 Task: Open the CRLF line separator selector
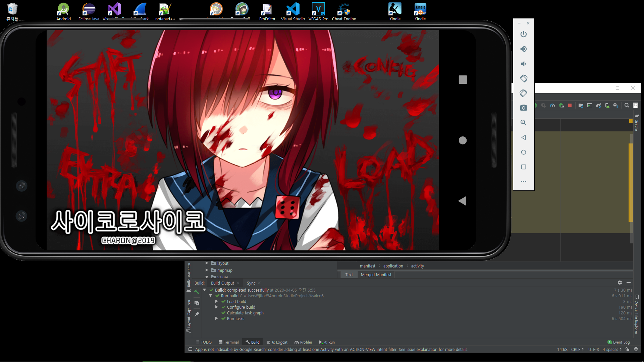point(577,349)
